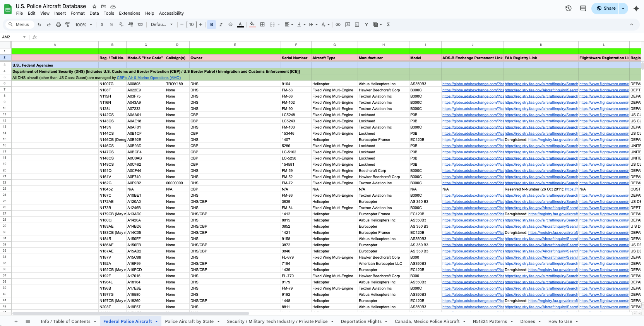
Task: Go to Sheets home via green logo
Action: (x=8, y=9)
